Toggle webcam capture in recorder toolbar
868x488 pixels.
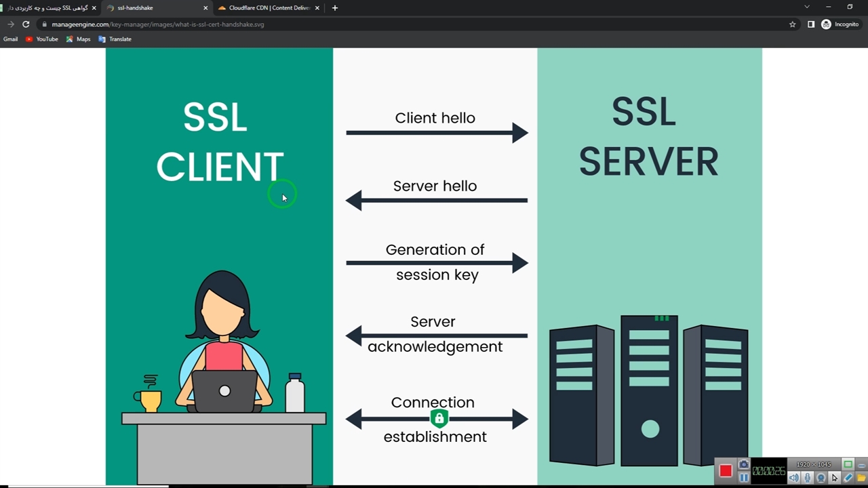pos(821,478)
